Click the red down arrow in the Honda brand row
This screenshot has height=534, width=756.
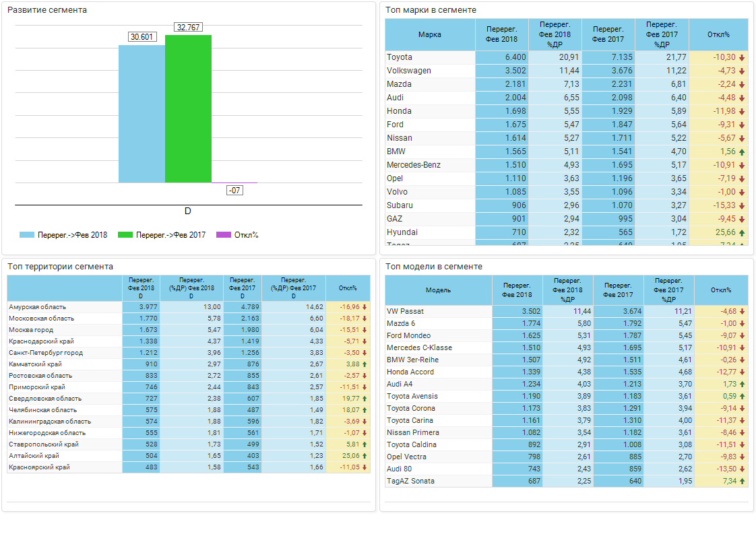742,112
